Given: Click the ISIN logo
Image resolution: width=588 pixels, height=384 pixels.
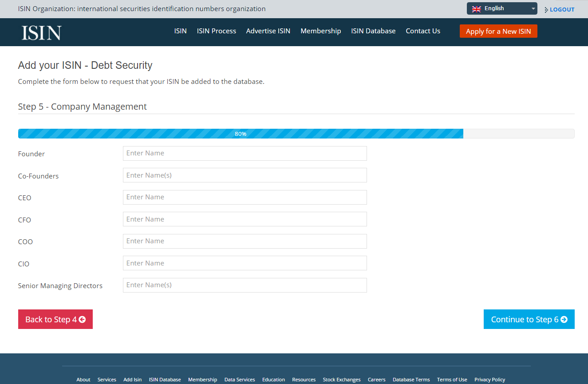Looking at the screenshot, I should click(x=41, y=32).
